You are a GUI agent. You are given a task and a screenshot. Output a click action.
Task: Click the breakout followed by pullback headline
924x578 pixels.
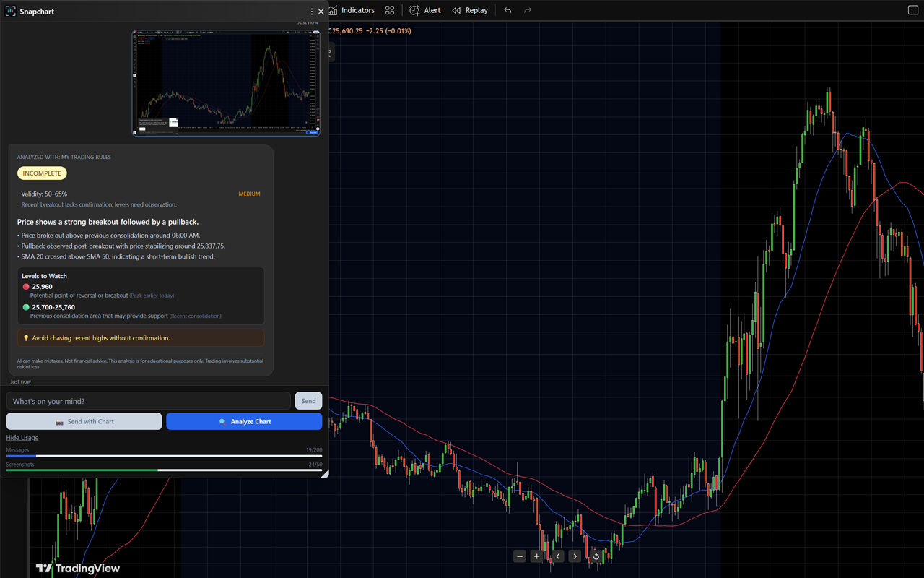click(108, 222)
